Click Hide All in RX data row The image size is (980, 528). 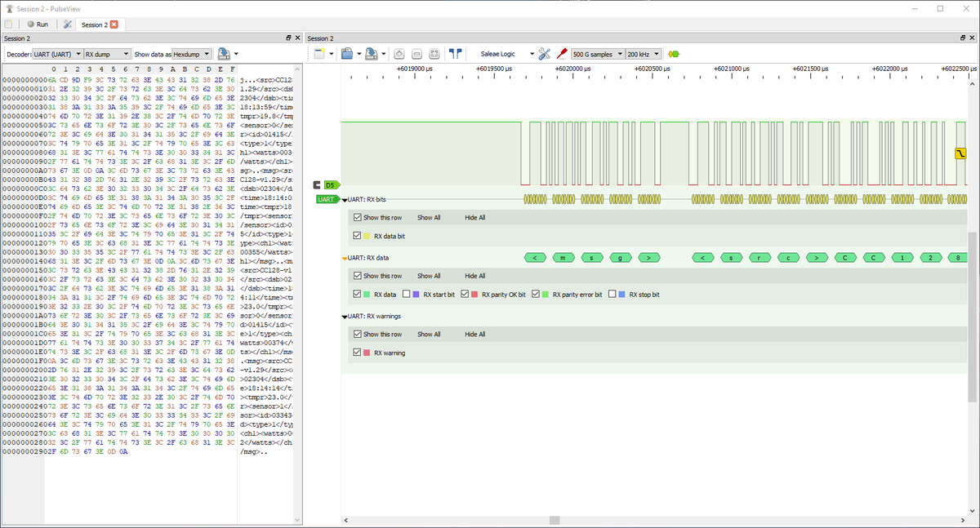475,276
